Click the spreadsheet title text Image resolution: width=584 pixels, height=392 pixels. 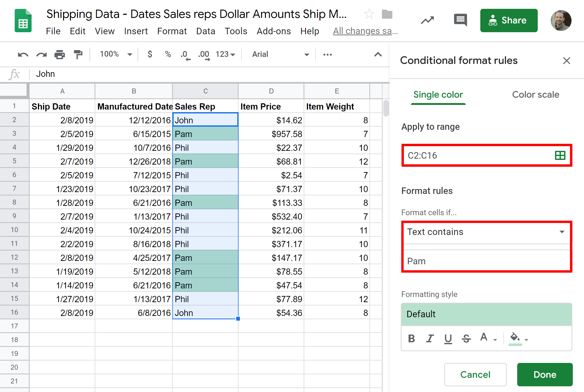point(196,14)
